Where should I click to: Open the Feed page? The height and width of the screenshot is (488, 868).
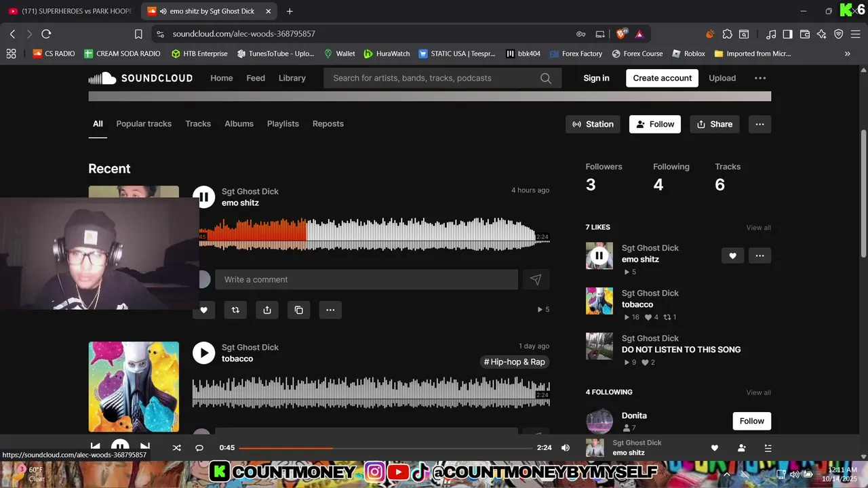point(256,78)
